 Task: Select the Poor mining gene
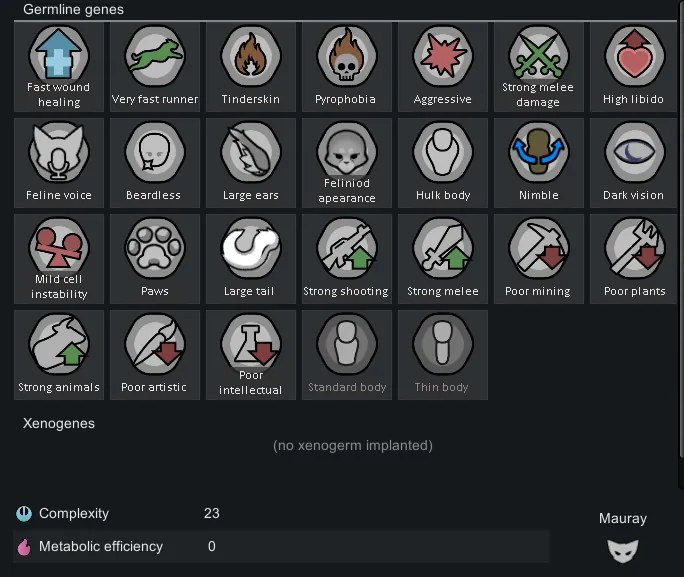[x=539, y=259]
